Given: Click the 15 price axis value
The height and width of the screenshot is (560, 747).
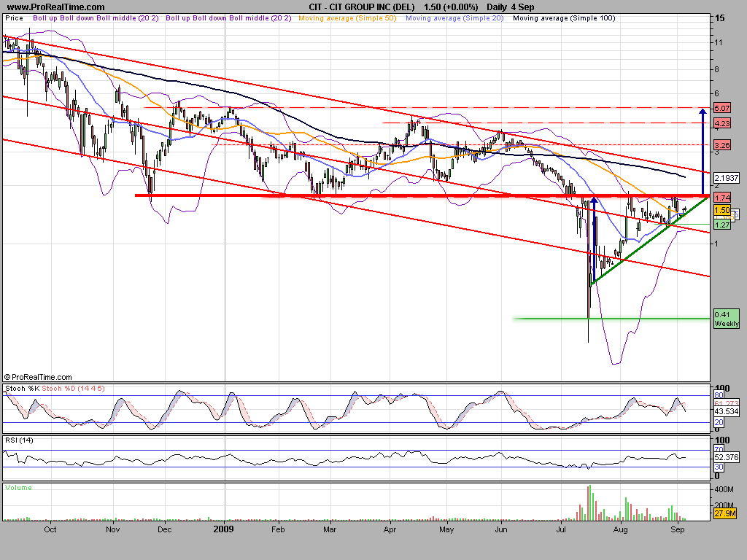Looking at the screenshot, I should click(x=720, y=18).
